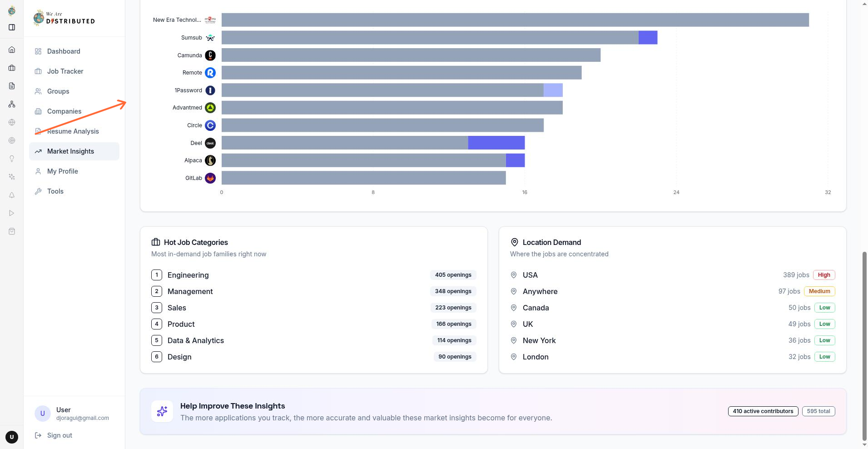Viewport: 868px width, 449px height.
Task: Click the play triangle icon in the left rail
Action: pos(12,213)
